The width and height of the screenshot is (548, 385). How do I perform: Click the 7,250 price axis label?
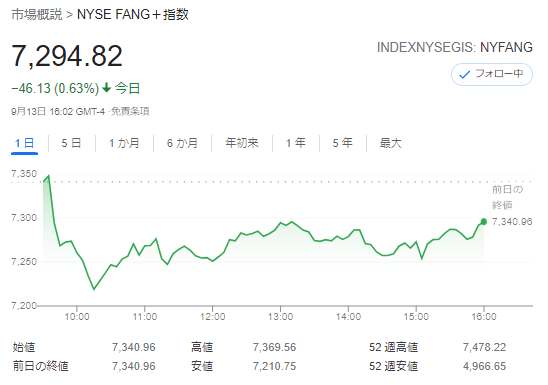(x=24, y=262)
